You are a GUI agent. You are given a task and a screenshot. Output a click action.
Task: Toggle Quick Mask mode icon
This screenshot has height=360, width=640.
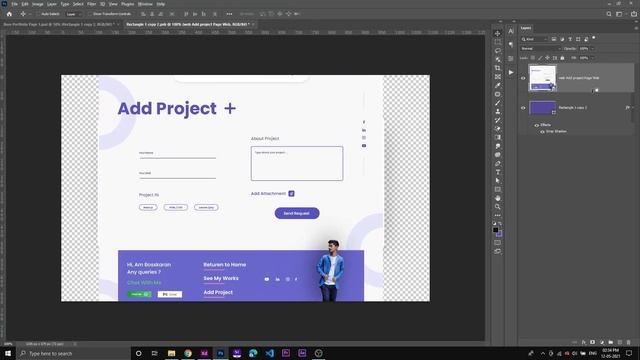(497, 242)
